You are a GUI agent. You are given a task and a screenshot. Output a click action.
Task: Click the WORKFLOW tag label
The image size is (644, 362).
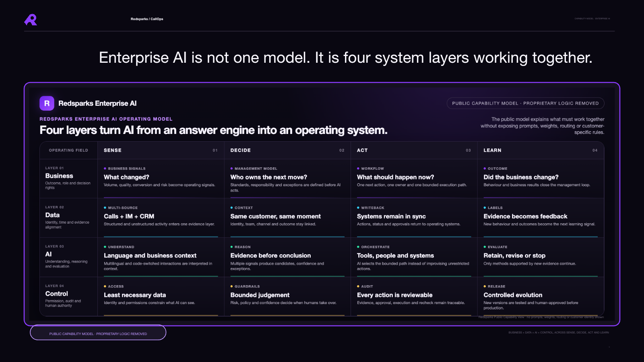click(x=372, y=169)
